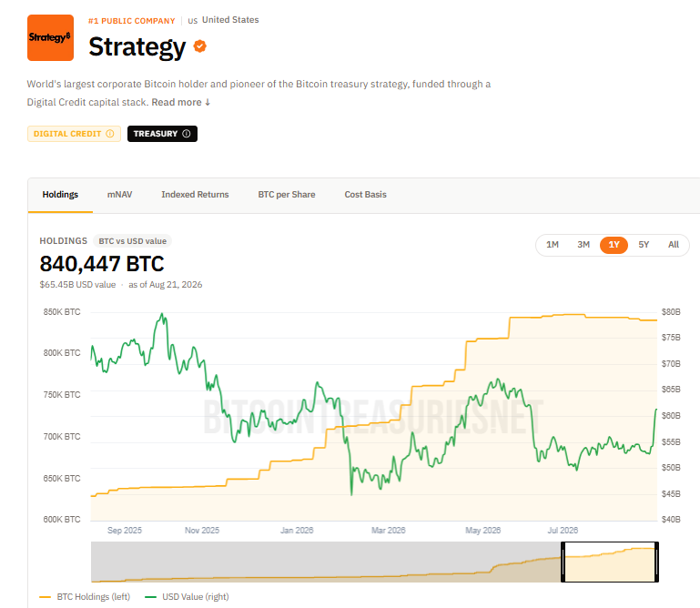Open the BTC per Share tab
The height and width of the screenshot is (608, 700).
coord(287,195)
